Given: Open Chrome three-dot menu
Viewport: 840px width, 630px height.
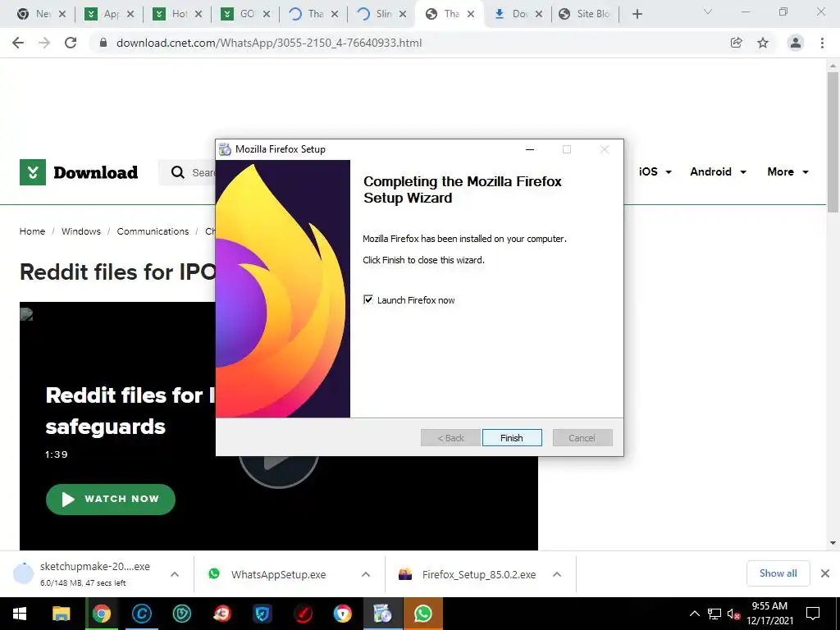Looking at the screenshot, I should coord(822,43).
